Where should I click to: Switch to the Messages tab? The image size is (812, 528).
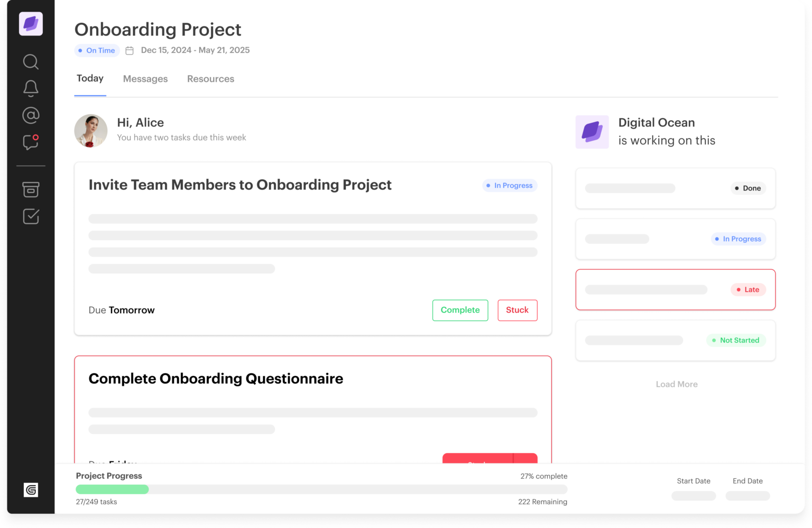coord(145,78)
